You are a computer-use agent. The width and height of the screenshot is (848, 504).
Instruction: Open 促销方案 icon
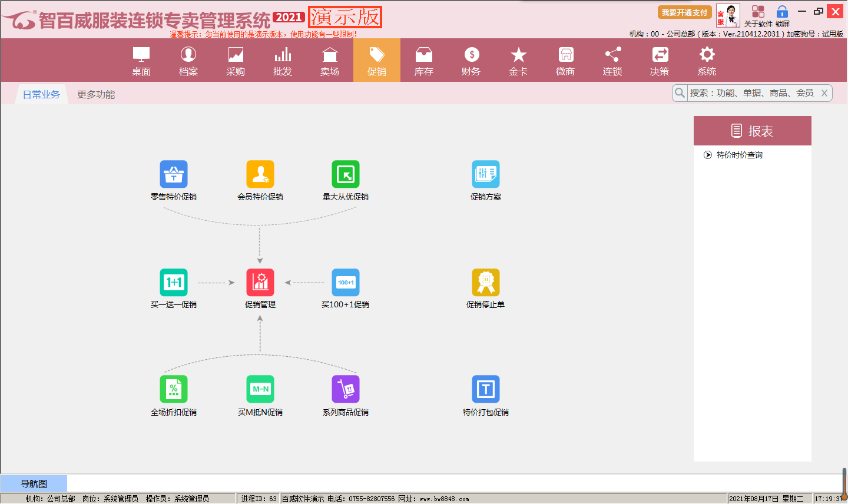point(486,174)
